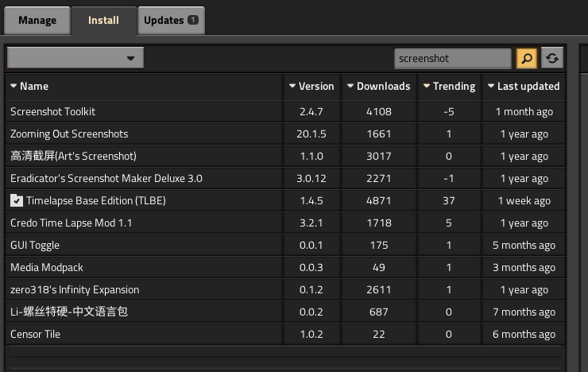Click the trending value -5

(x=449, y=112)
